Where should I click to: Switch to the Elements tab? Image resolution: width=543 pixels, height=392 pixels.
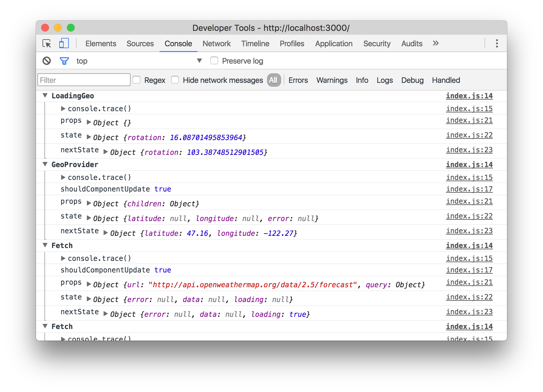(x=101, y=43)
